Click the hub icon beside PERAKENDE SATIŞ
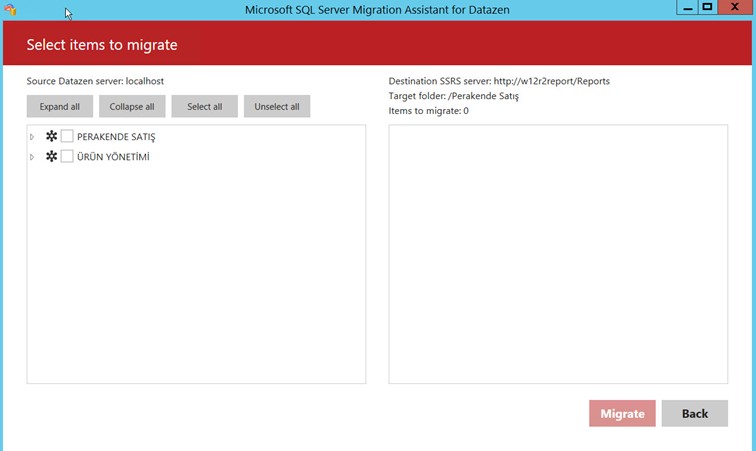This screenshot has height=451, width=756. coord(52,136)
